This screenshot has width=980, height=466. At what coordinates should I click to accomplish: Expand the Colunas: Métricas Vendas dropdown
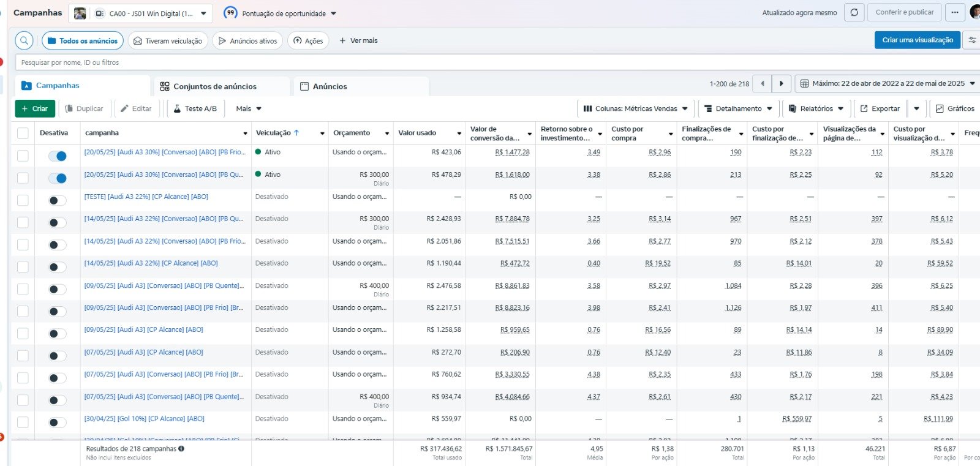click(635, 108)
